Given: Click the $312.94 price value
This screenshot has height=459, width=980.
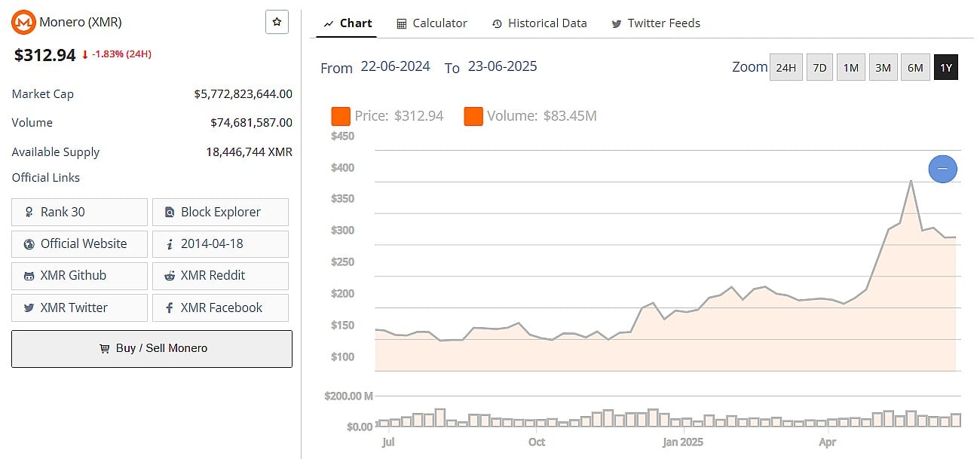Looking at the screenshot, I should pyautogui.click(x=45, y=55).
